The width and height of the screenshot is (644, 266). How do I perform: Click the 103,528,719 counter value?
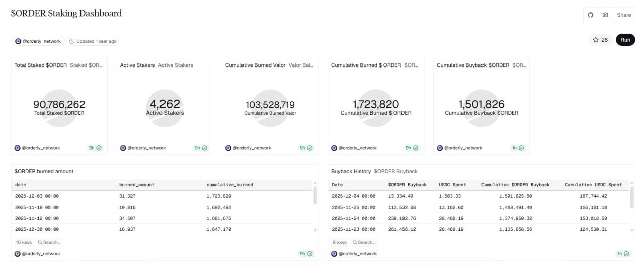tap(270, 104)
